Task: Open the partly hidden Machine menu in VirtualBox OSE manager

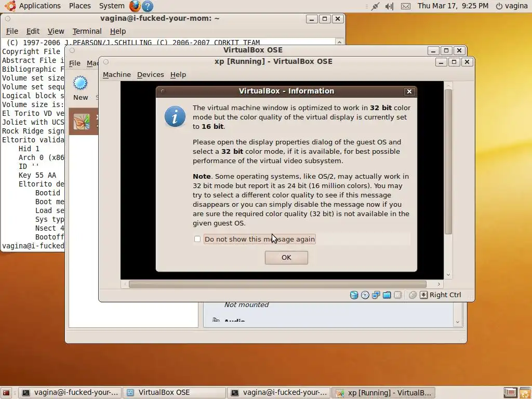Action: 92,63
